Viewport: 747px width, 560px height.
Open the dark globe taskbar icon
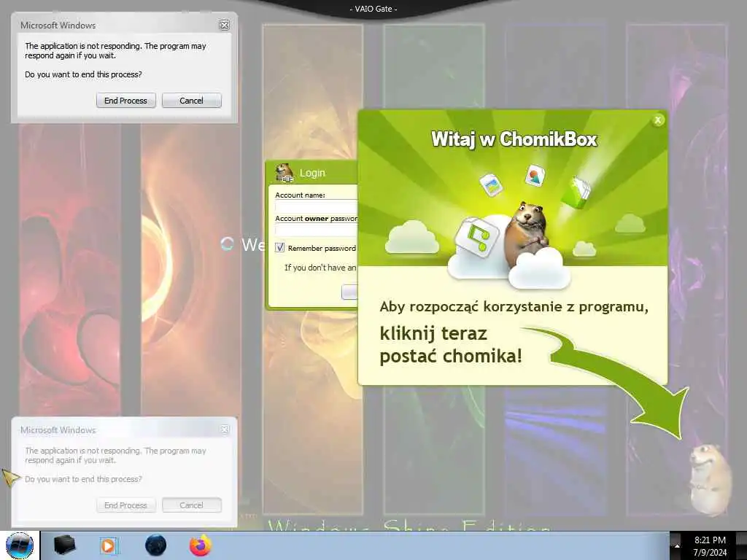[x=155, y=545]
